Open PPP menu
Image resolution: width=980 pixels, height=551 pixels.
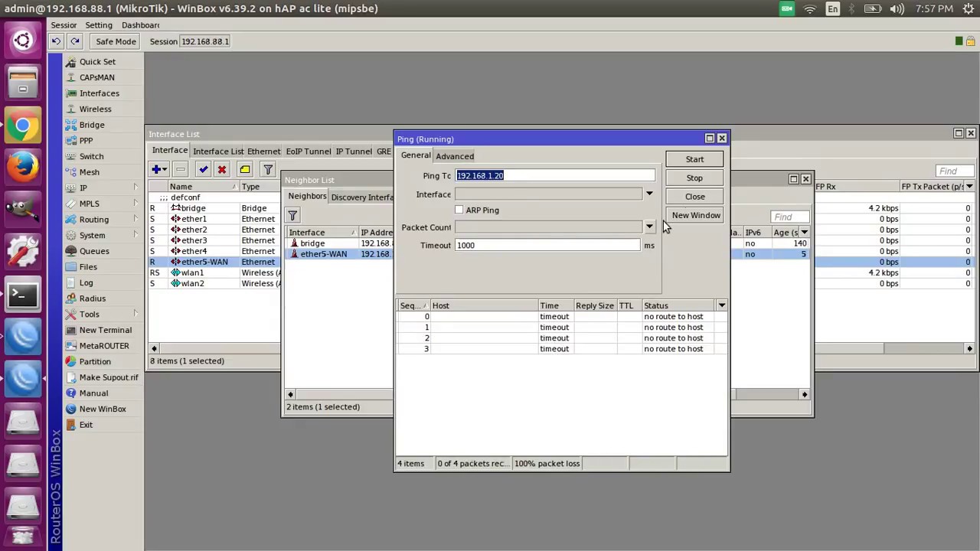(x=86, y=141)
